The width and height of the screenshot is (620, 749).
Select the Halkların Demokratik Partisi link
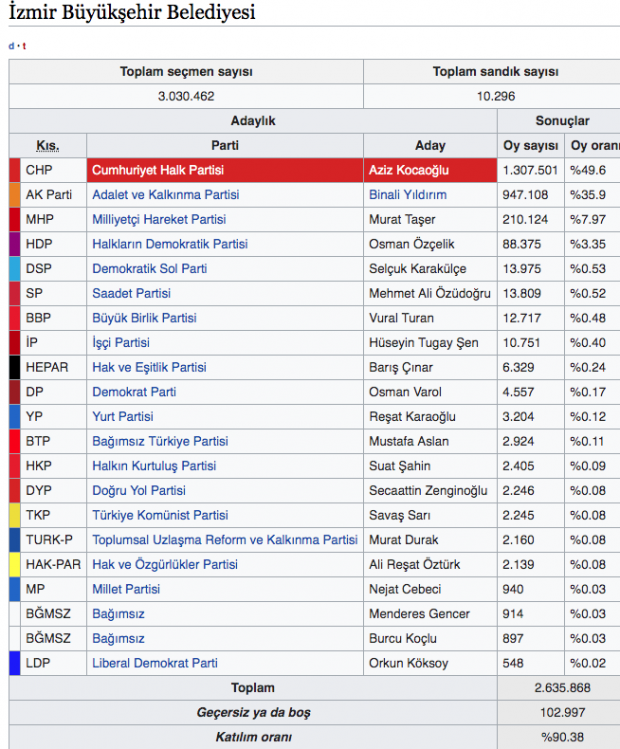tap(170, 244)
